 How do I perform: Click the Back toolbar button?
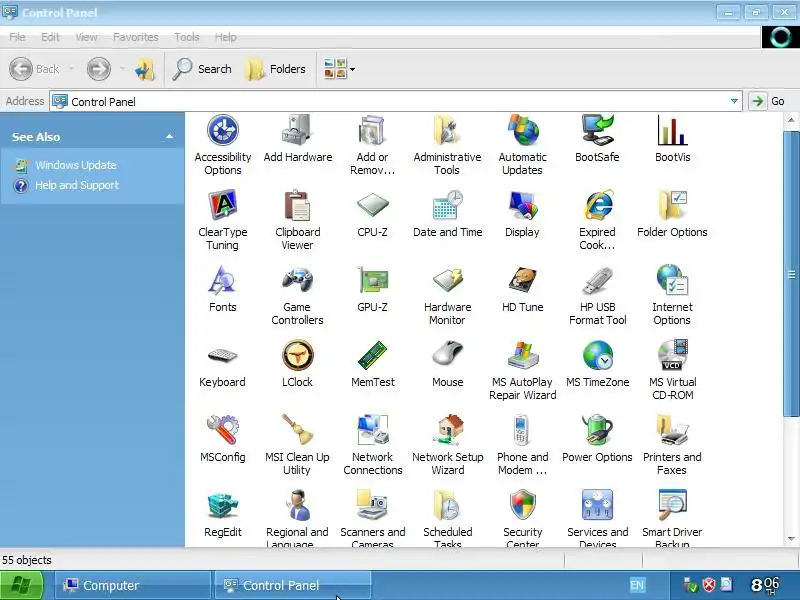click(35, 69)
